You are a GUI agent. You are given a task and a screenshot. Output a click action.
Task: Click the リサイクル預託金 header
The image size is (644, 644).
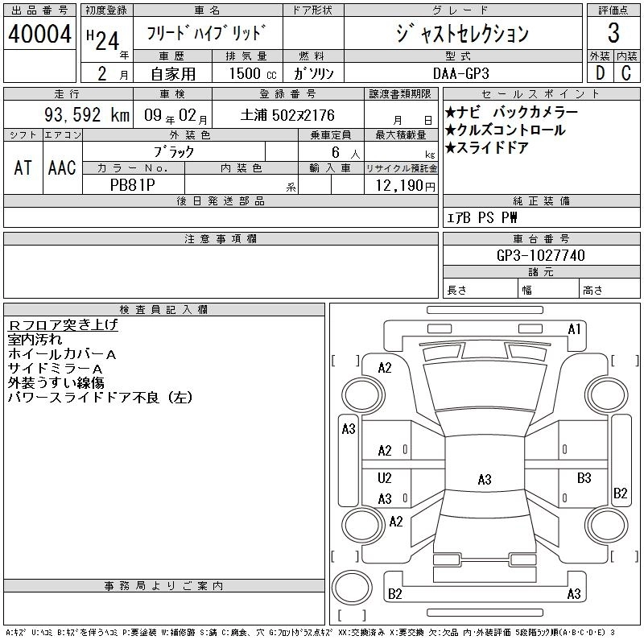pyautogui.click(x=401, y=168)
